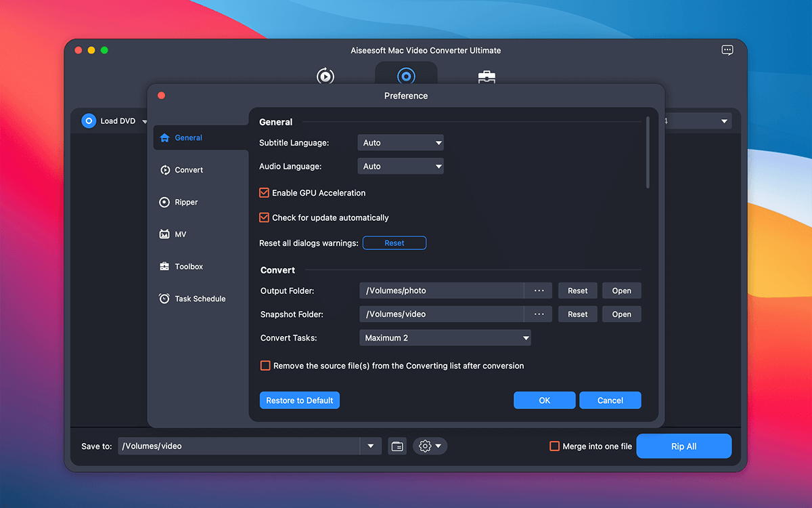The image size is (812, 508).
Task: Click the Preference panel vertical scrollbar
Action: point(648,152)
